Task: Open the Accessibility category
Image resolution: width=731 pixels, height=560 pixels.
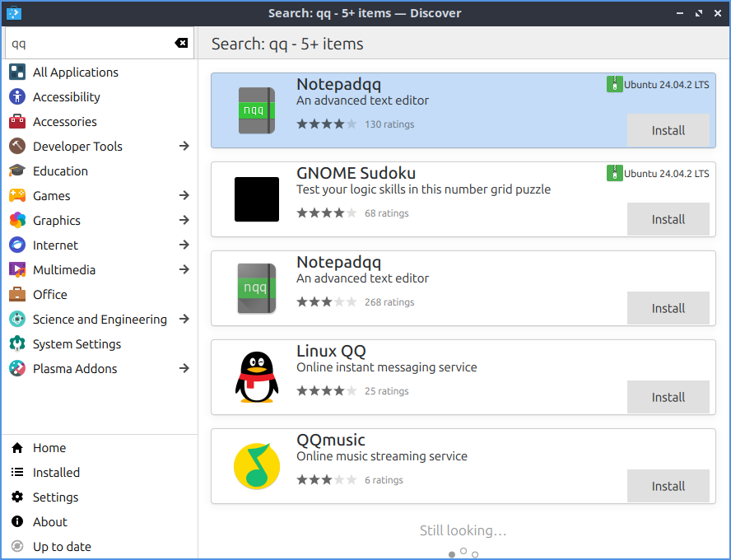Action: (x=100, y=97)
